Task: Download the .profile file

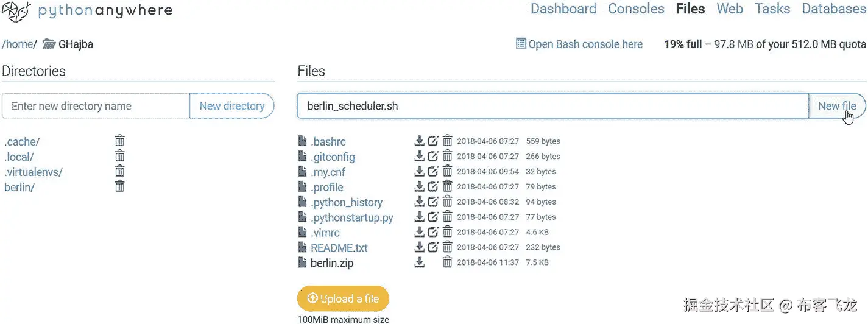Action: [x=419, y=186]
